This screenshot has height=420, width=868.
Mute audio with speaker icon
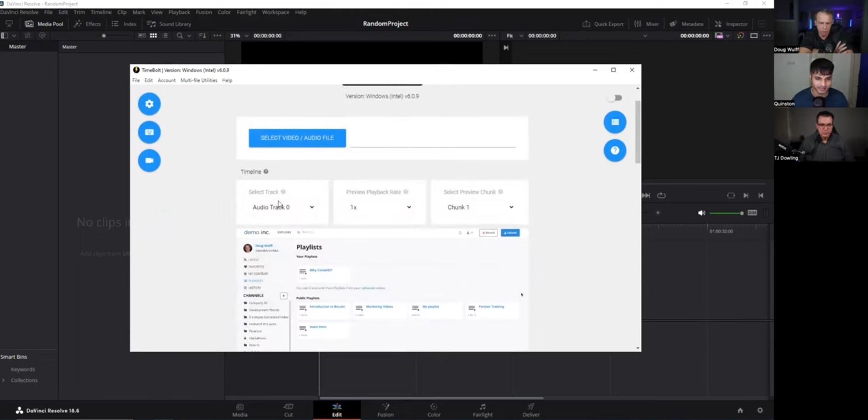click(701, 213)
